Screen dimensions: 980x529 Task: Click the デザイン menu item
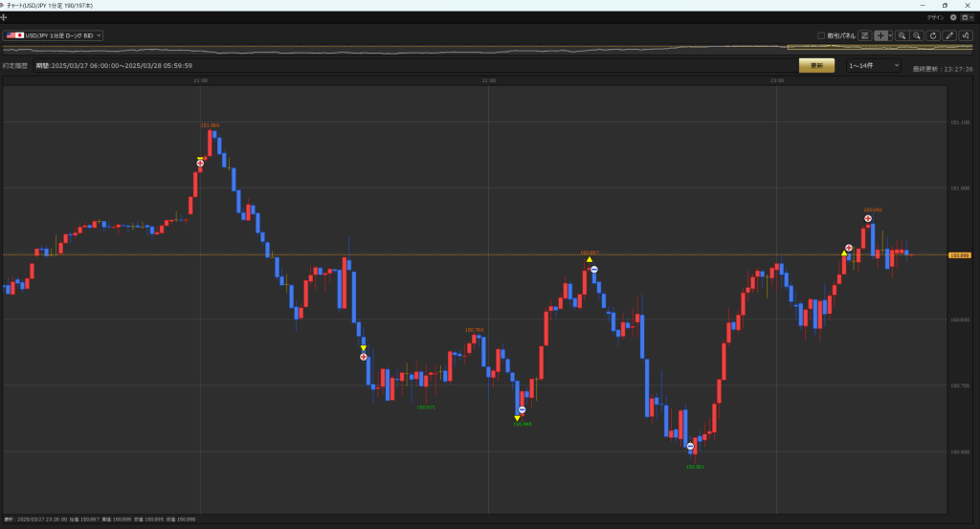[x=935, y=17]
